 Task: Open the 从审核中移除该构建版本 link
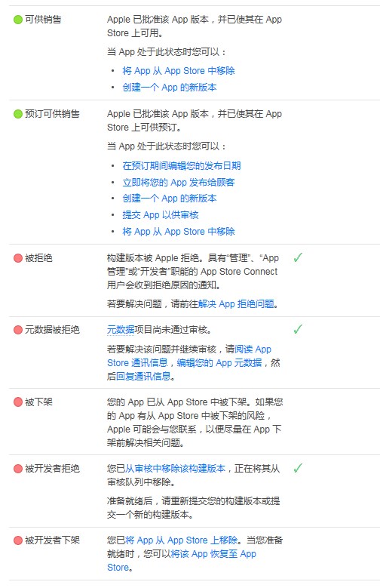tap(175, 469)
